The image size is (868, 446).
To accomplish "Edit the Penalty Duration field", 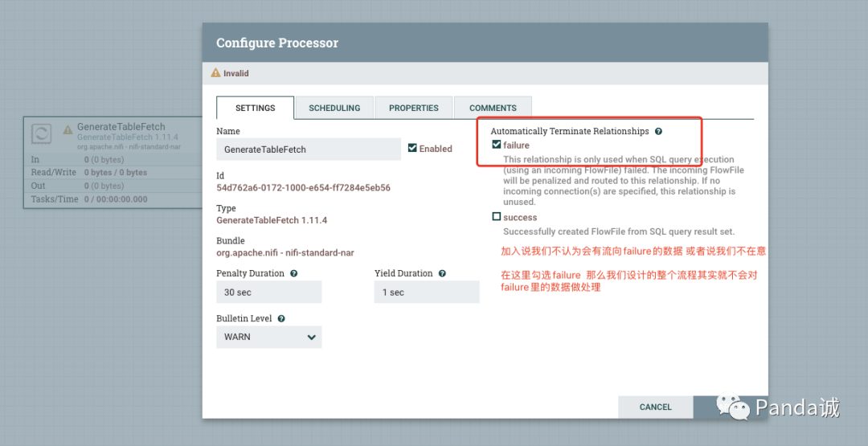I will coord(269,293).
